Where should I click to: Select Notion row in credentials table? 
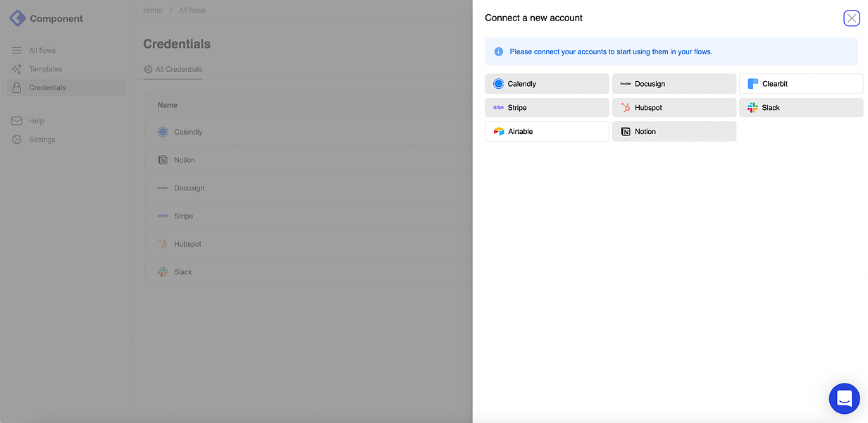coord(309,160)
